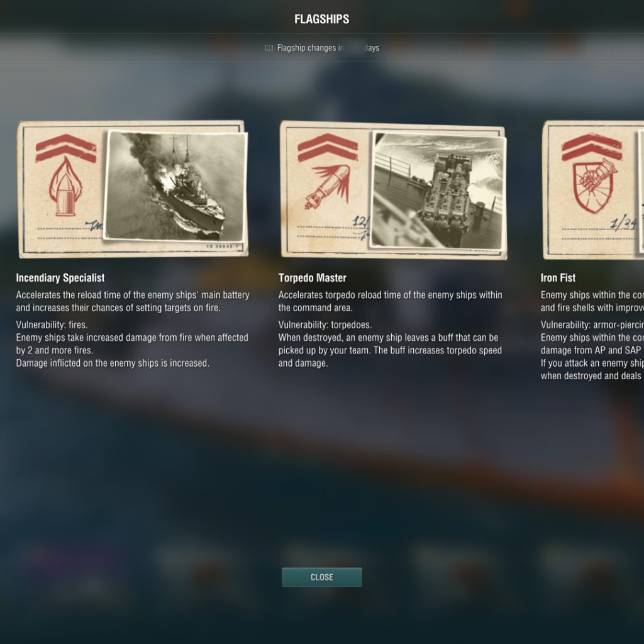Image resolution: width=644 pixels, height=644 pixels.
Task: Click the Flagship changes countdown text
Action: [x=328, y=48]
